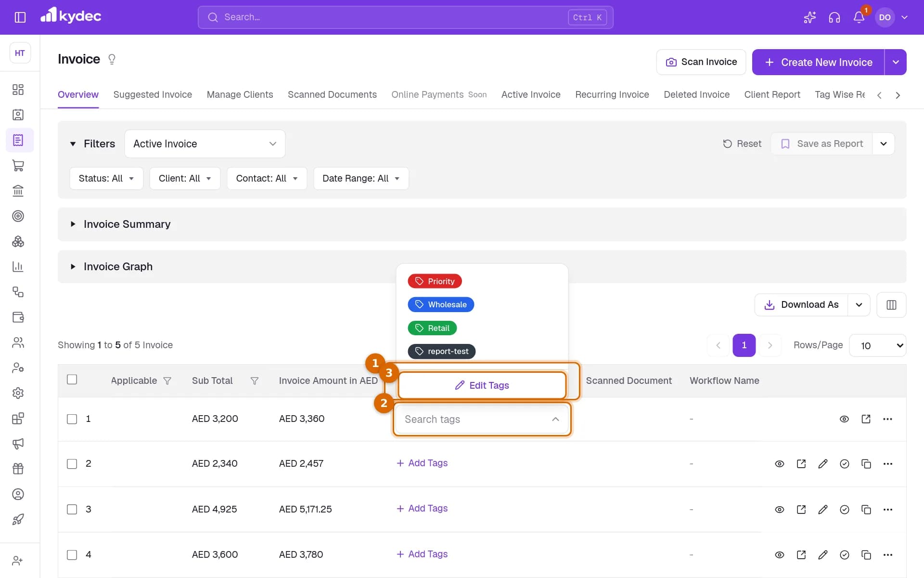Edit invoice 2 with pencil icon
924x578 pixels.
tap(823, 464)
